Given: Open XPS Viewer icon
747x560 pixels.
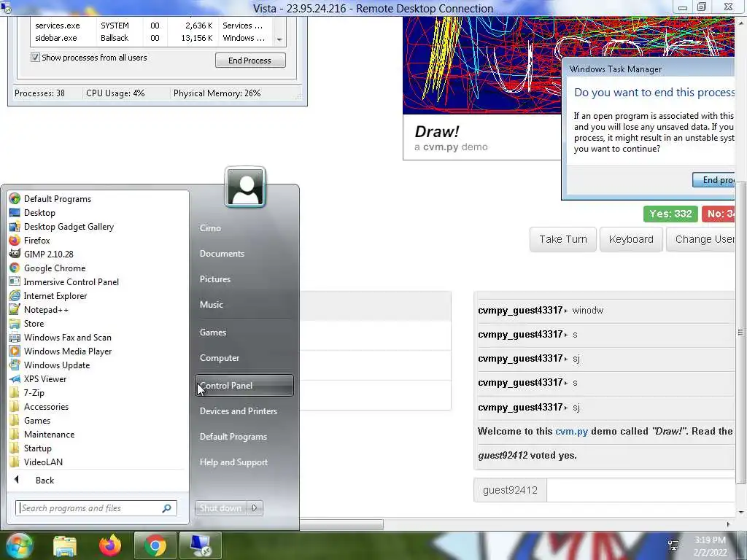Looking at the screenshot, I should pos(15,378).
